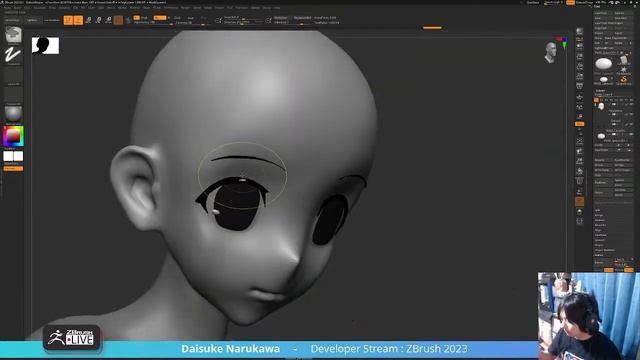
Task: Click the Rename subtool button
Action: (603, 160)
